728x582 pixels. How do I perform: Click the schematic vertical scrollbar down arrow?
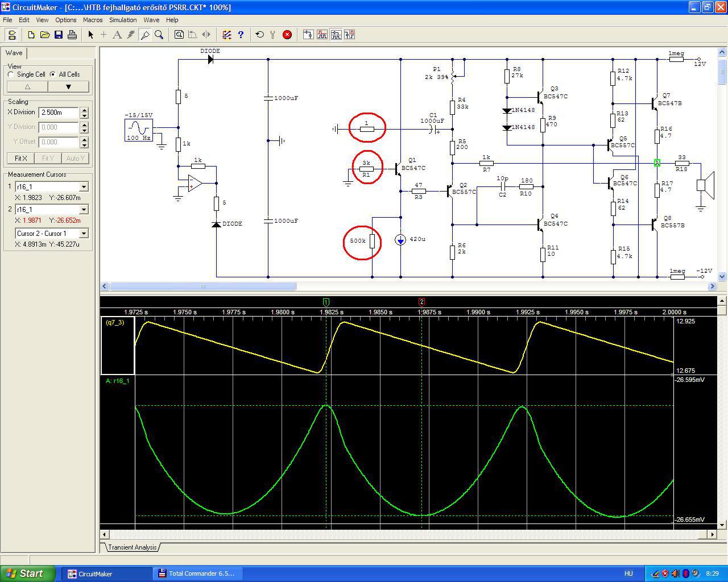[723, 277]
